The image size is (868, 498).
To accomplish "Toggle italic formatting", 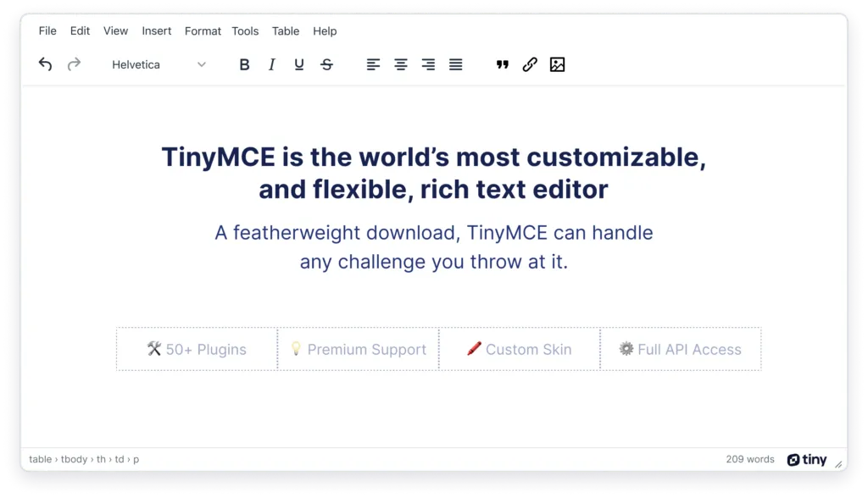I will [271, 64].
